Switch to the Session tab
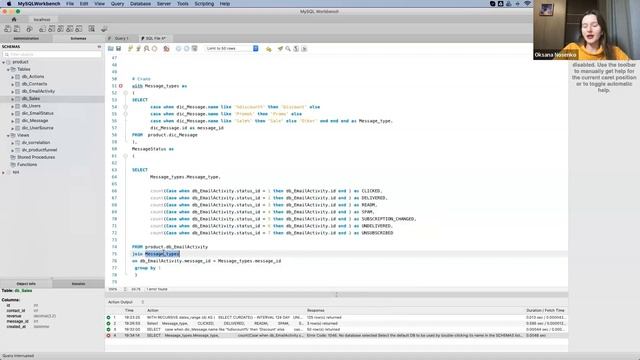The width and height of the screenshot is (640, 360). pyautogui.click(x=78, y=284)
